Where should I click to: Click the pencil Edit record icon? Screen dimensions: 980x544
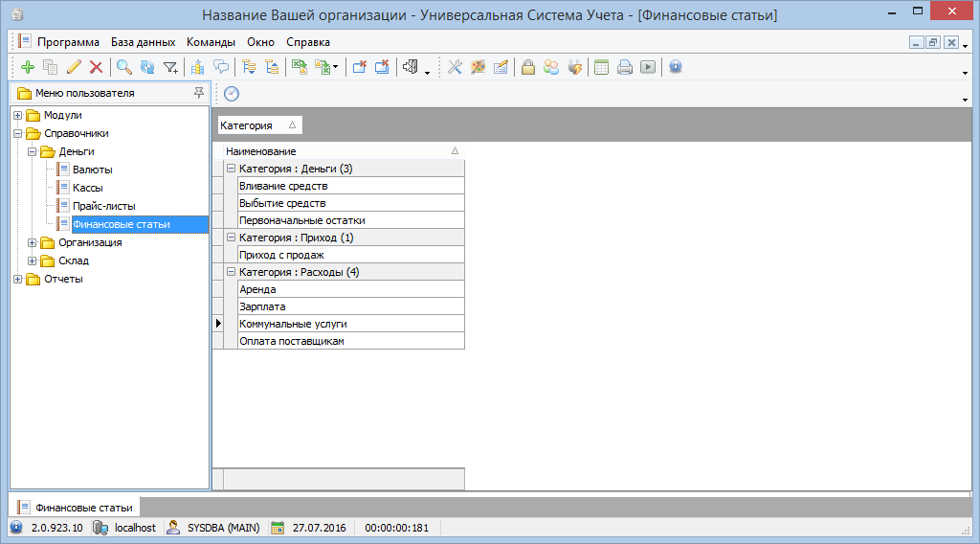tap(74, 67)
